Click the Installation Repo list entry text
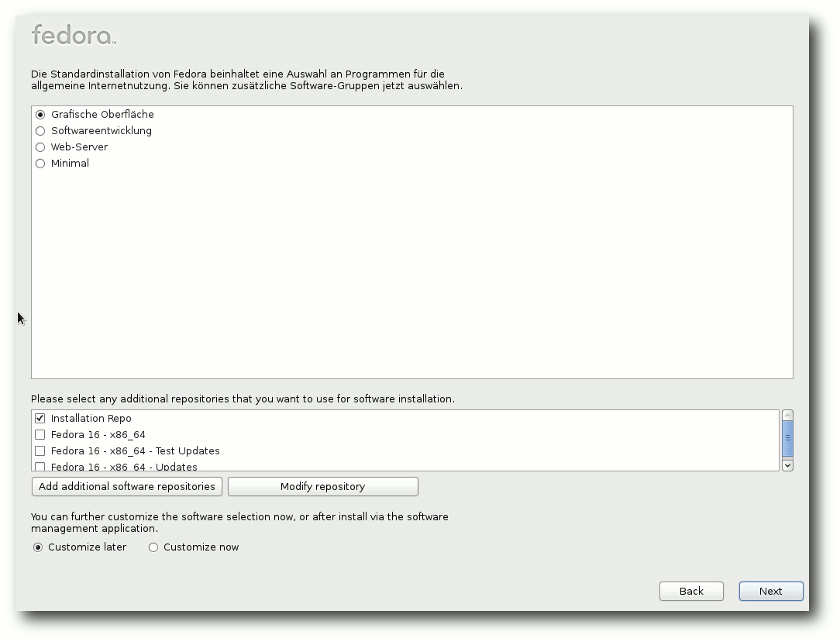Screen dimensions: 840x642 91,419
